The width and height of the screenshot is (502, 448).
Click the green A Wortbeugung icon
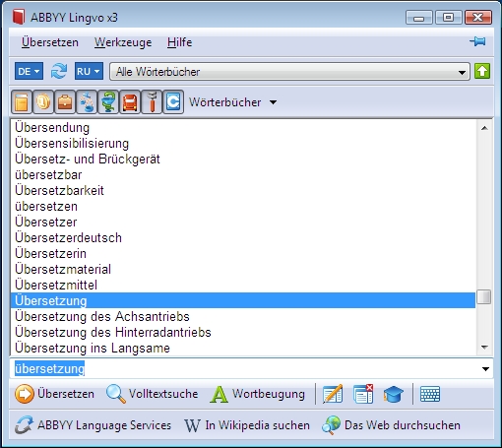(x=219, y=394)
